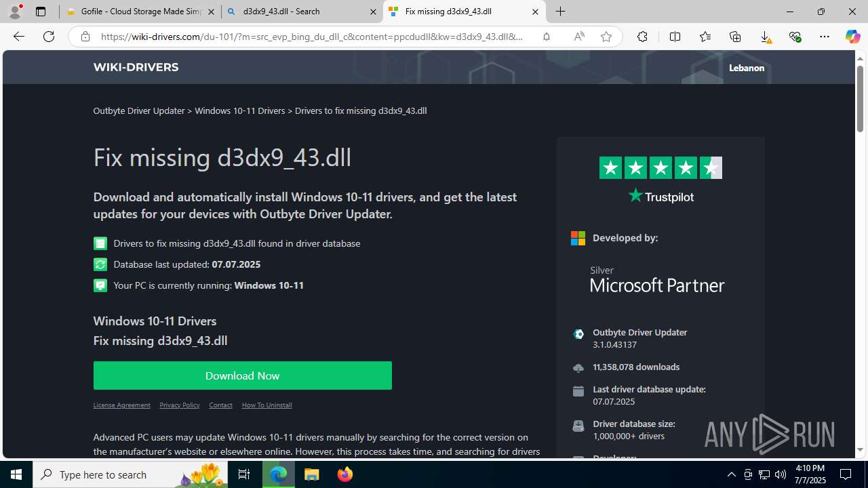Switch to d3dx9_43.dll Search tab
The height and width of the screenshot is (488, 868).
click(x=302, y=12)
